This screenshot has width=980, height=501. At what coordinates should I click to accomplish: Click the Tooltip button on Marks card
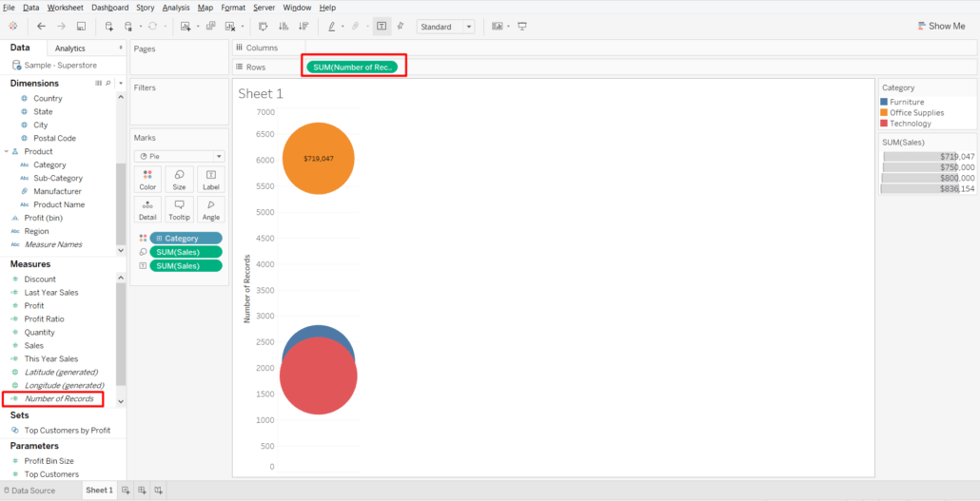click(180, 209)
